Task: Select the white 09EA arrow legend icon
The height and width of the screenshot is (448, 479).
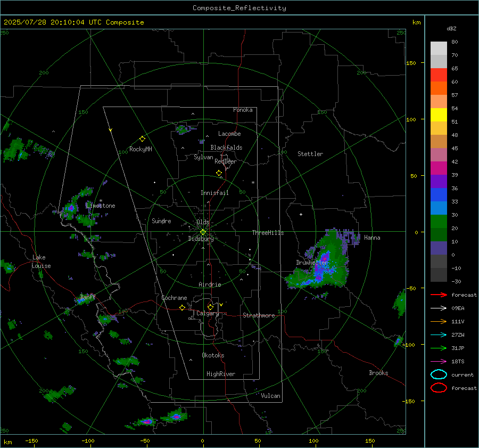Action: click(x=439, y=308)
